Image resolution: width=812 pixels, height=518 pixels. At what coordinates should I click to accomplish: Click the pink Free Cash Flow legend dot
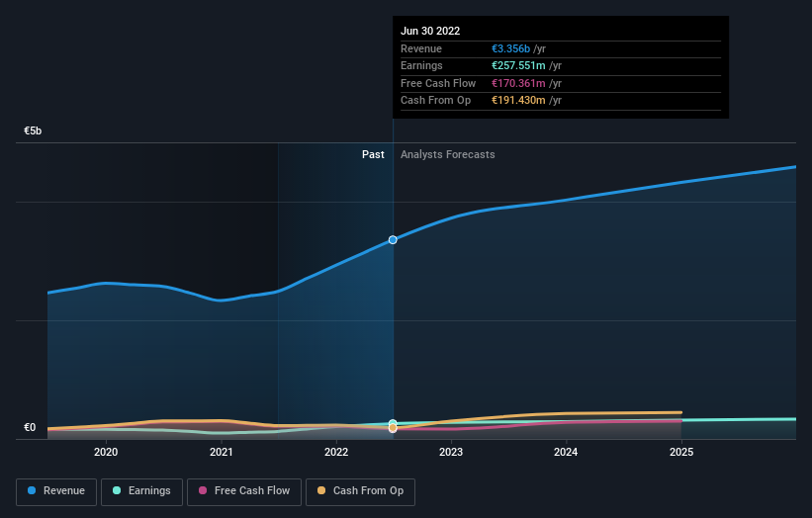(x=203, y=490)
